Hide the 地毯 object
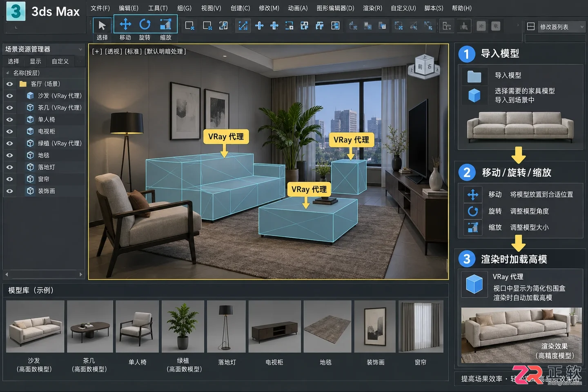The height and width of the screenshot is (392, 588). [x=10, y=155]
